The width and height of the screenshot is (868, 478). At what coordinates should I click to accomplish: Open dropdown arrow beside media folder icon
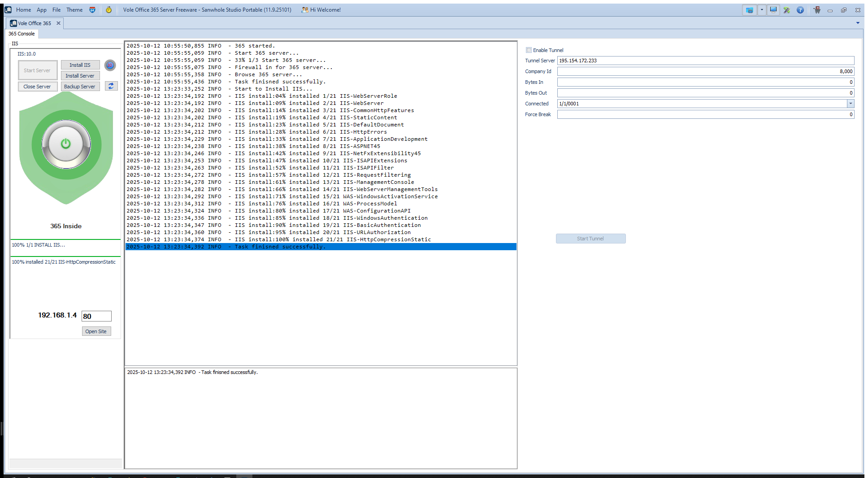tap(762, 10)
